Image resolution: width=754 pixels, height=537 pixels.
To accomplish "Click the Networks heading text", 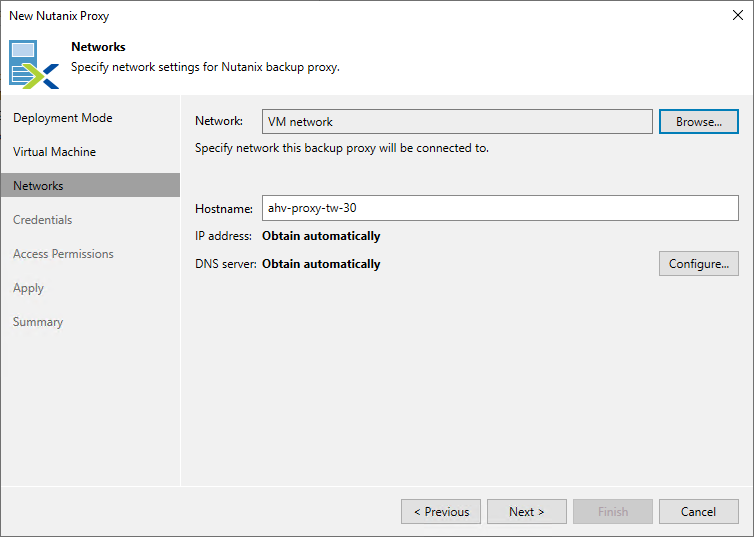I will [98, 47].
